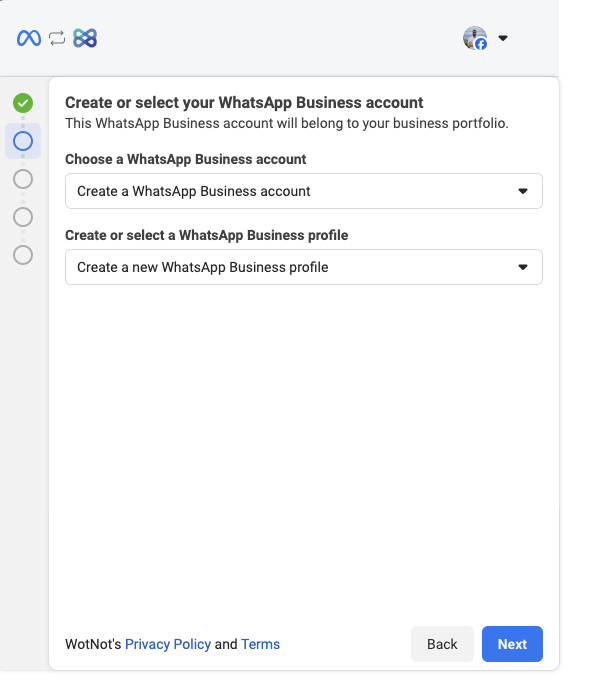Screen dimensions: 608x682
Task: Open the 'Create a WhatsApp Business account' dropdown
Action: click(x=303, y=191)
